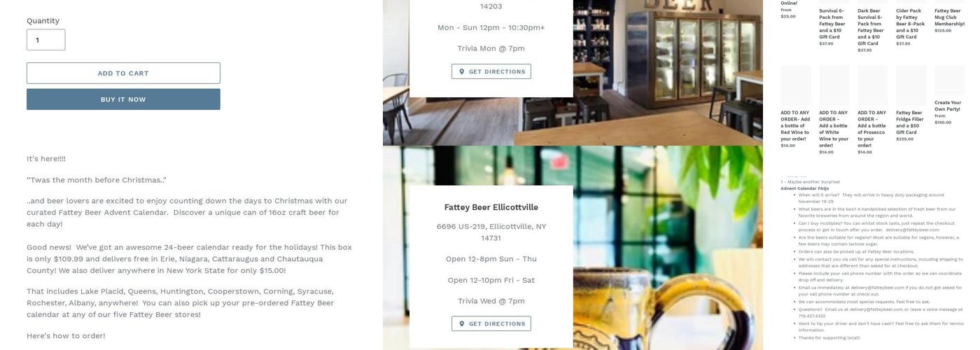980x350 pixels.
Task: Open Dark Beer Survival 6-Pack link
Action: (872, 27)
